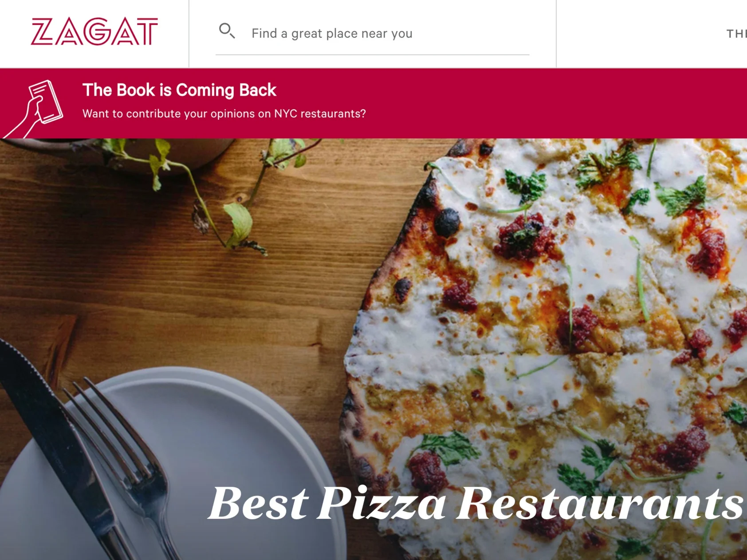
Task: Click 'NYC restaurants?' in the banner subtitle
Action: coord(320,114)
